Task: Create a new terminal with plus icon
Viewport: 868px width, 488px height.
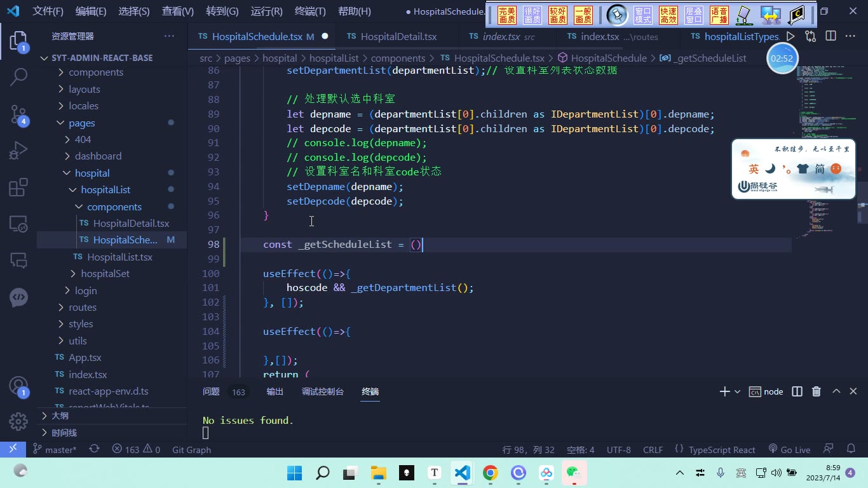Action: (724, 391)
